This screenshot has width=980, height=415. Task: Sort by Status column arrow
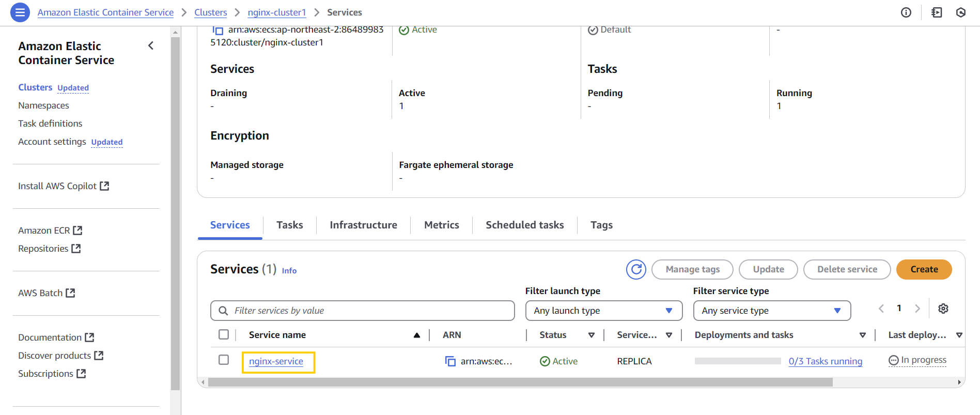tap(592, 335)
